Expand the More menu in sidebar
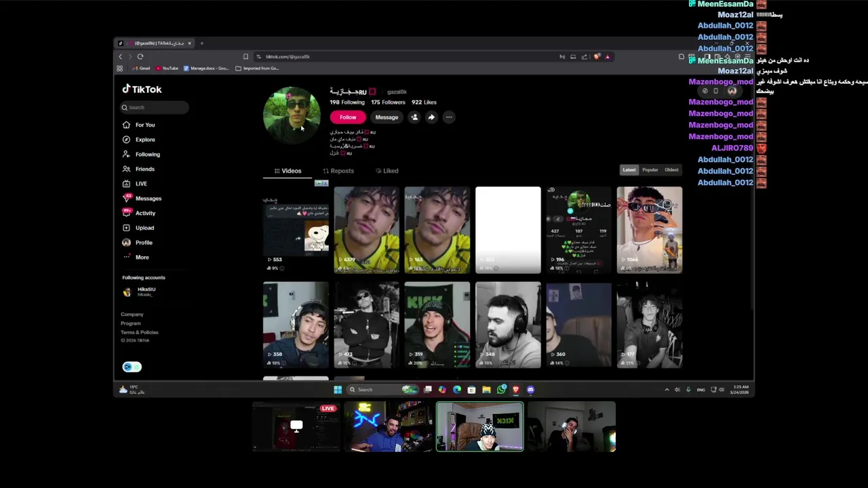This screenshot has width=868, height=488. click(136, 258)
